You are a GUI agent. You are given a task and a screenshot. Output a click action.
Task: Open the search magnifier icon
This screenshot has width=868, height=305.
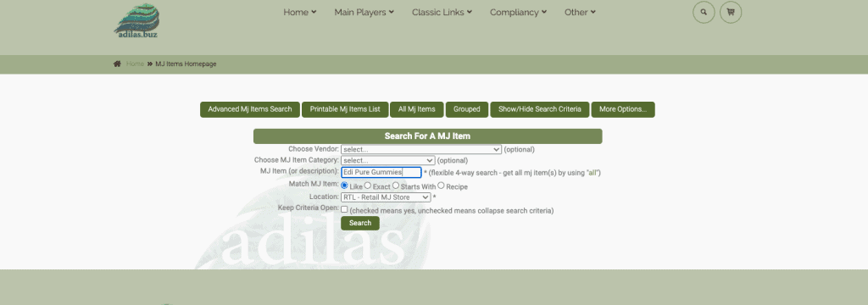pos(704,12)
